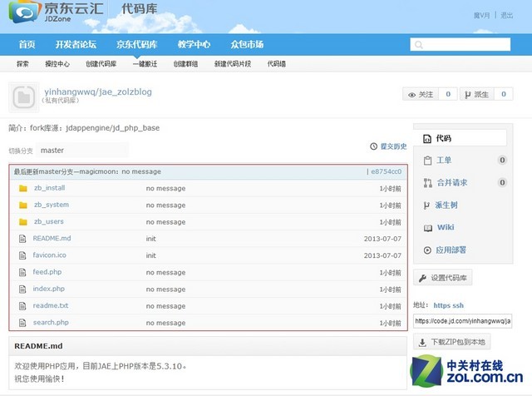This screenshot has width=532, height=396.
Task: Toggle 关注 watch on this repository
Action: pyautogui.click(x=421, y=95)
